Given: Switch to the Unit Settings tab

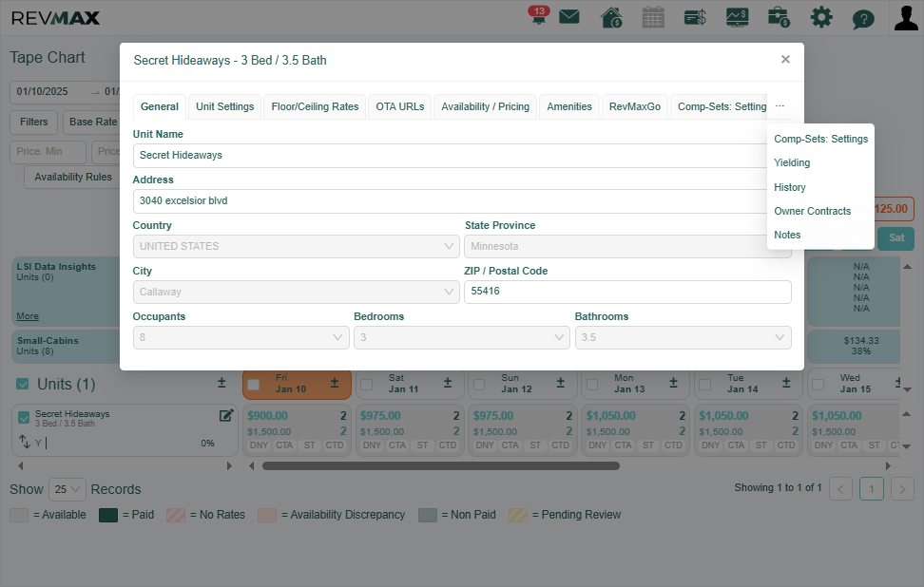Looking at the screenshot, I should tap(224, 106).
